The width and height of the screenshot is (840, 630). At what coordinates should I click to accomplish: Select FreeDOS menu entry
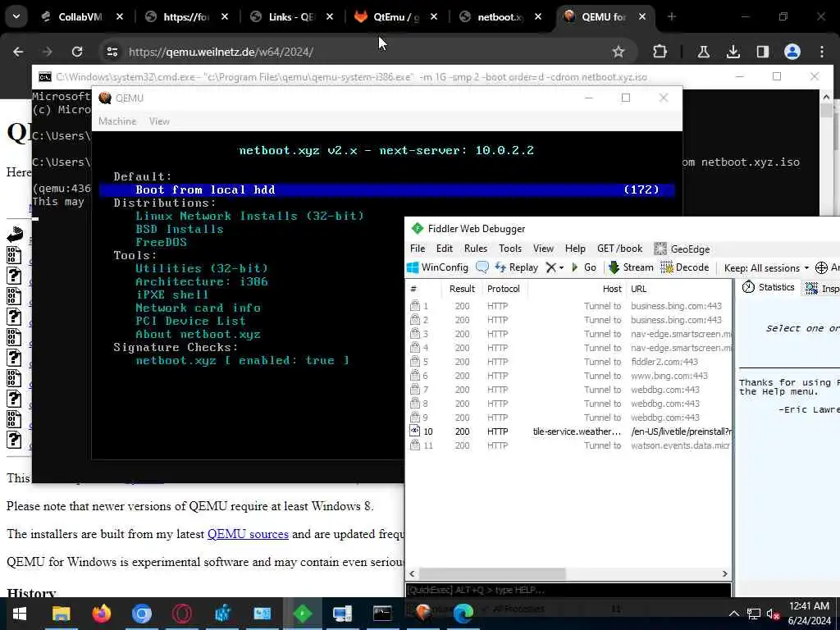click(162, 242)
